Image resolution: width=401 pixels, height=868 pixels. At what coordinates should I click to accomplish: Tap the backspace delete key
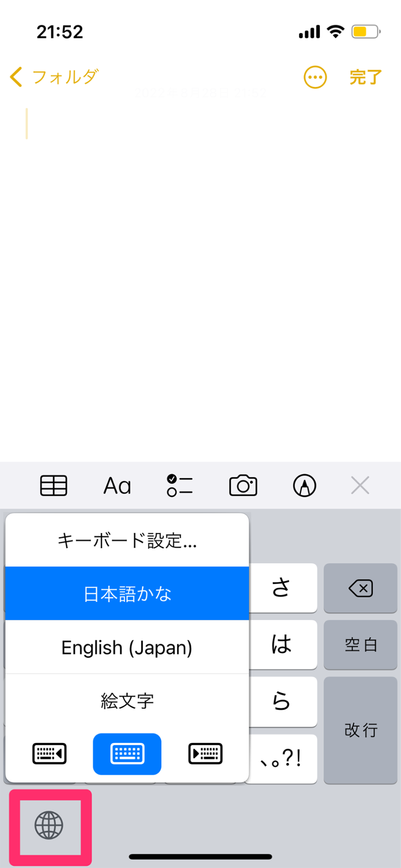click(x=360, y=588)
